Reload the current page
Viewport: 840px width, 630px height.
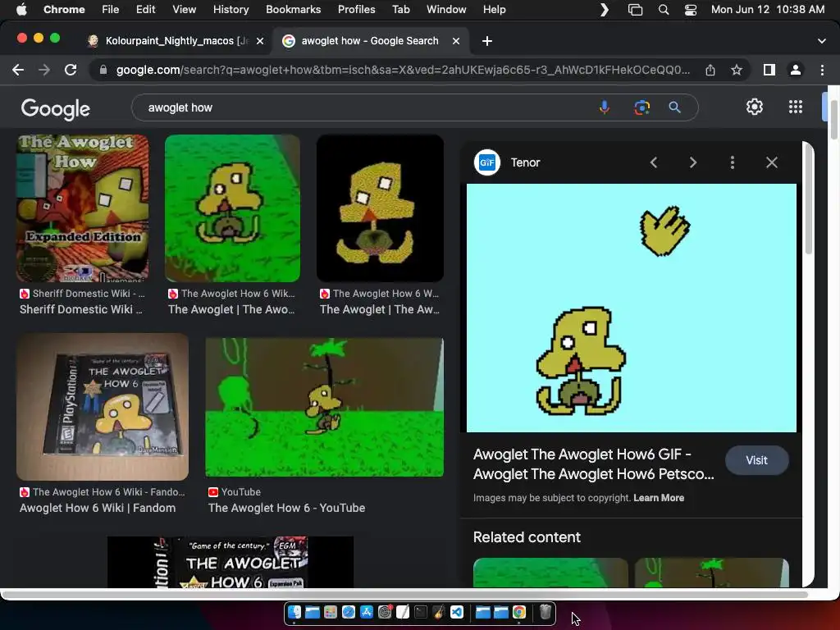71,70
